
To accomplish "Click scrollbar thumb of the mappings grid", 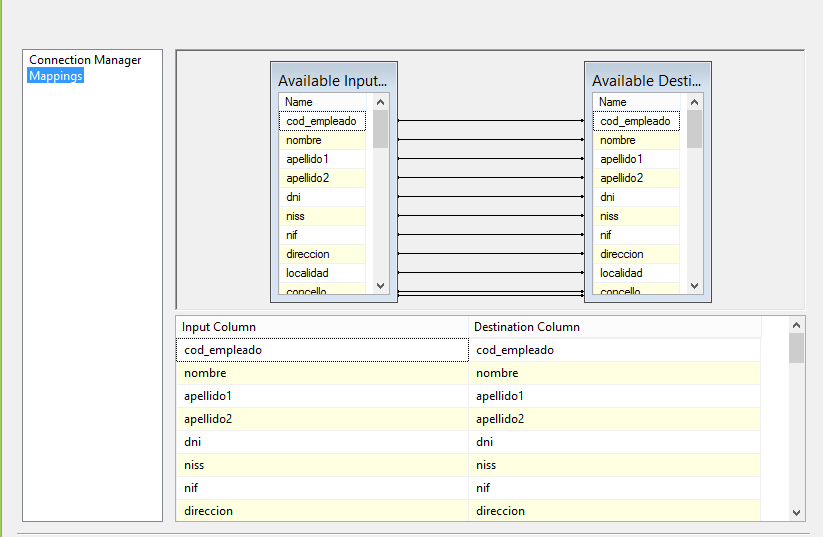I will tap(796, 348).
